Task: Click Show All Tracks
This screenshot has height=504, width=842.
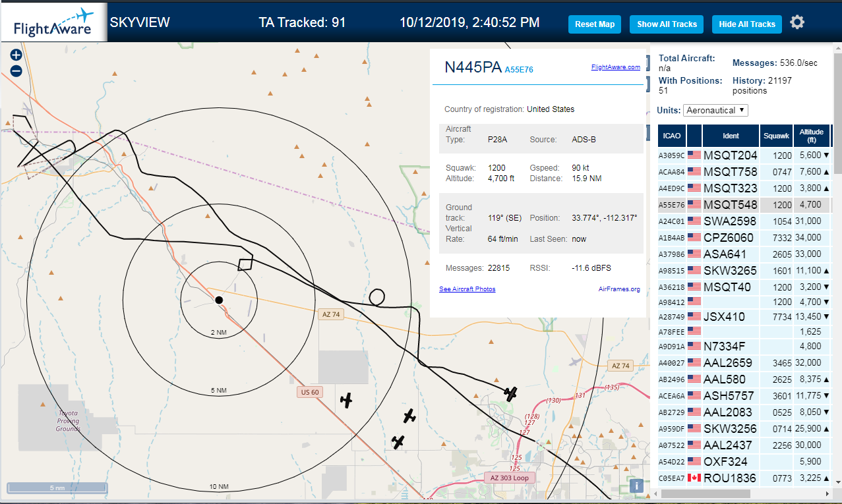Action: pos(667,24)
